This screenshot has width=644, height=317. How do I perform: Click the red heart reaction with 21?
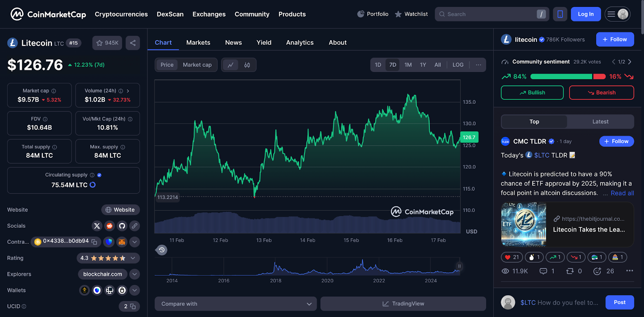click(512, 257)
